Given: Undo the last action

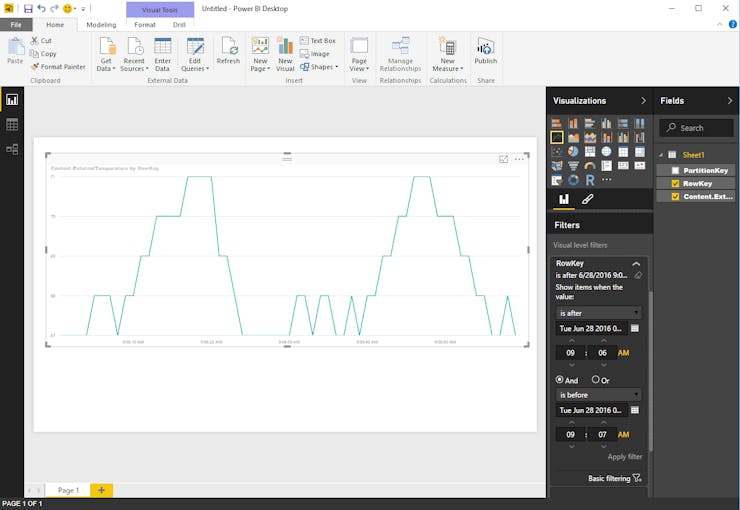Looking at the screenshot, I should [x=42, y=8].
